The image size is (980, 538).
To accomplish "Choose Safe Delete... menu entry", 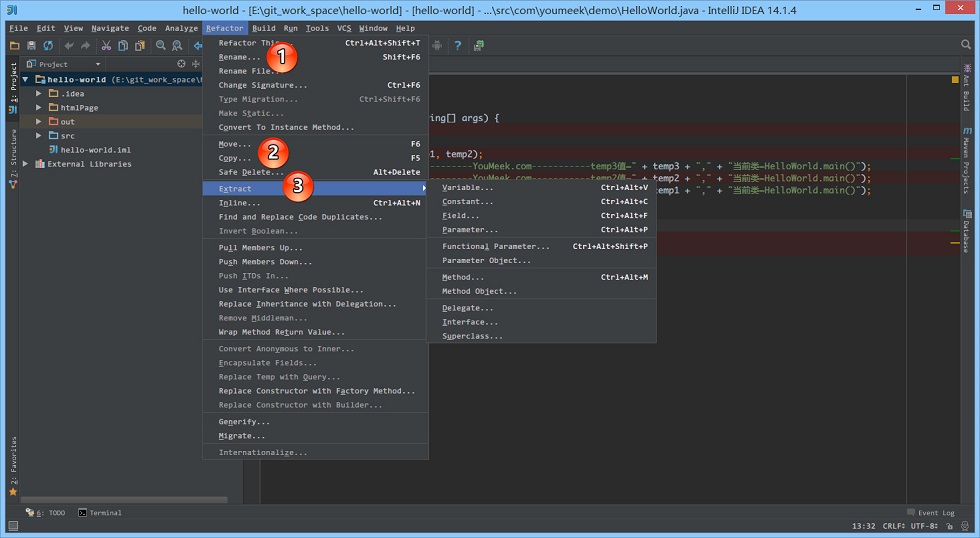I will 316,172.
